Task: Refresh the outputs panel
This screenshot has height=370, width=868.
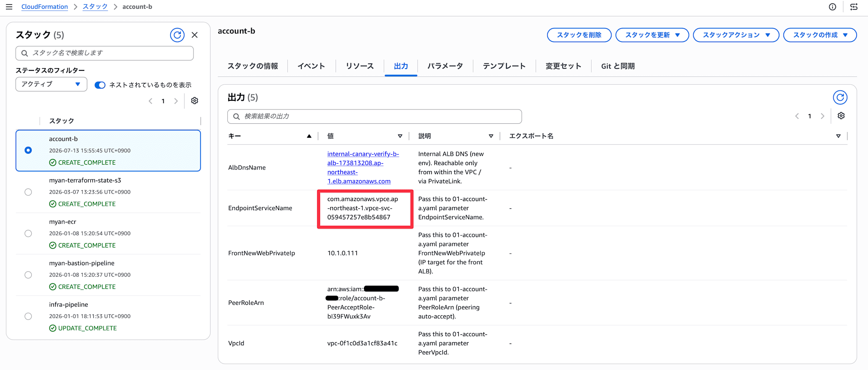Action: pos(840,97)
